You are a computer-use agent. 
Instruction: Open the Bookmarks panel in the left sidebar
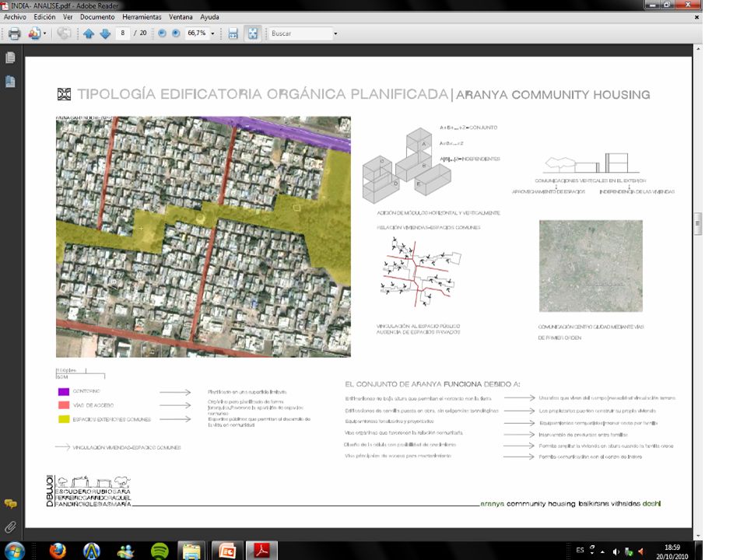point(10,82)
